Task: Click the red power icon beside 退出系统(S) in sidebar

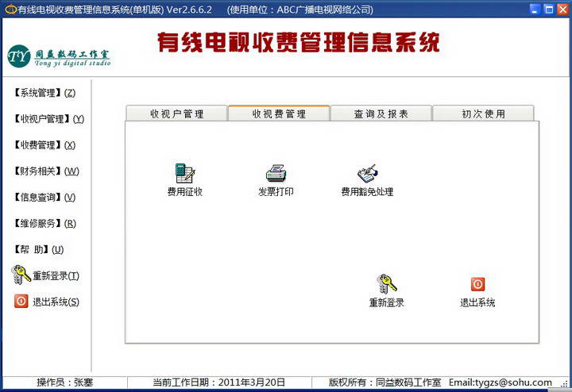Action: pyautogui.click(x=21, y=301)
